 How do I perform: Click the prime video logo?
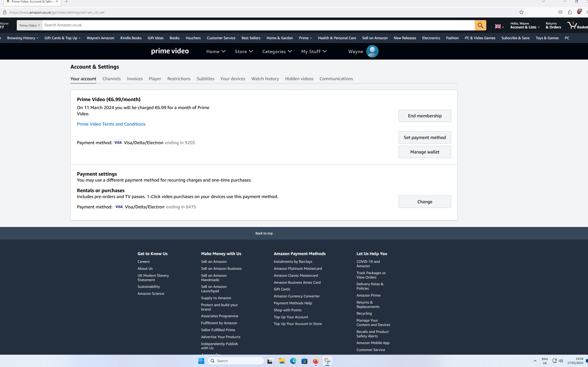170,51
